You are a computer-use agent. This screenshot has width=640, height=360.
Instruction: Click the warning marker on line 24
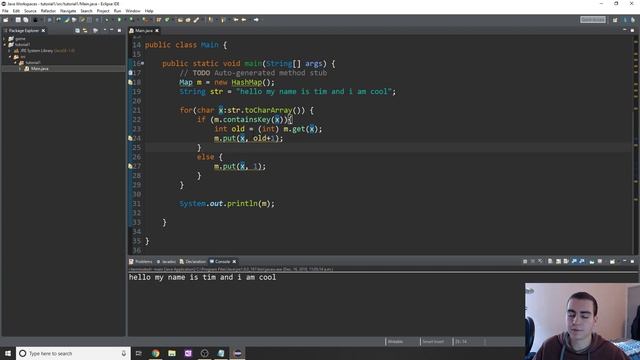(x=131, y=138)
